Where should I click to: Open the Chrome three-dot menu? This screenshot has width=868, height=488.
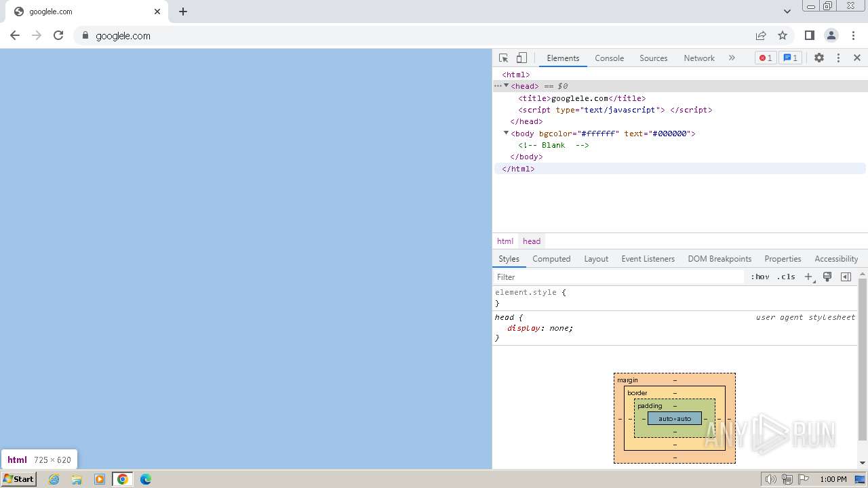pos(852,35)
